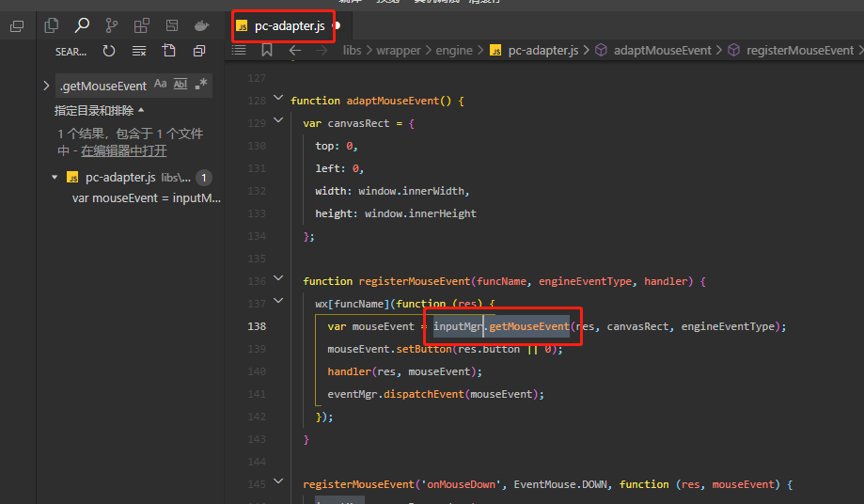Screen dimensions: 864x504
Task: Navigate forward with the right arrow
Action: [322, 51]
